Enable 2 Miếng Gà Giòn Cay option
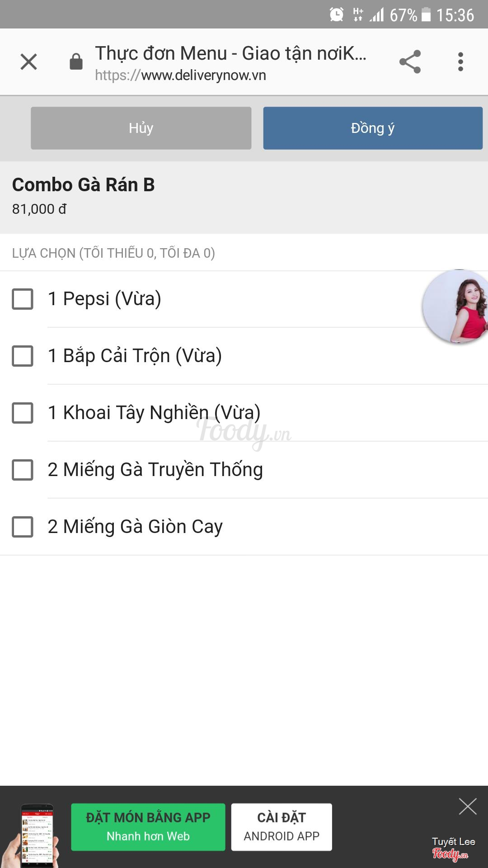The image size is (488, 868). 23,527
